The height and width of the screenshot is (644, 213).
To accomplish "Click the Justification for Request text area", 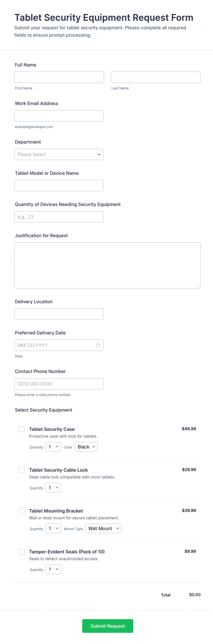I will click(x=107, y=265).
